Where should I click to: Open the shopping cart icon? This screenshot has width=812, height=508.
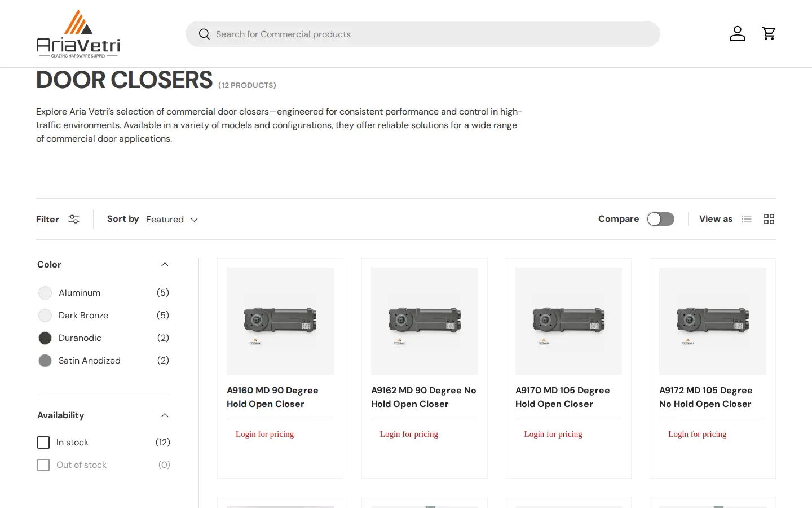[769, 33]
